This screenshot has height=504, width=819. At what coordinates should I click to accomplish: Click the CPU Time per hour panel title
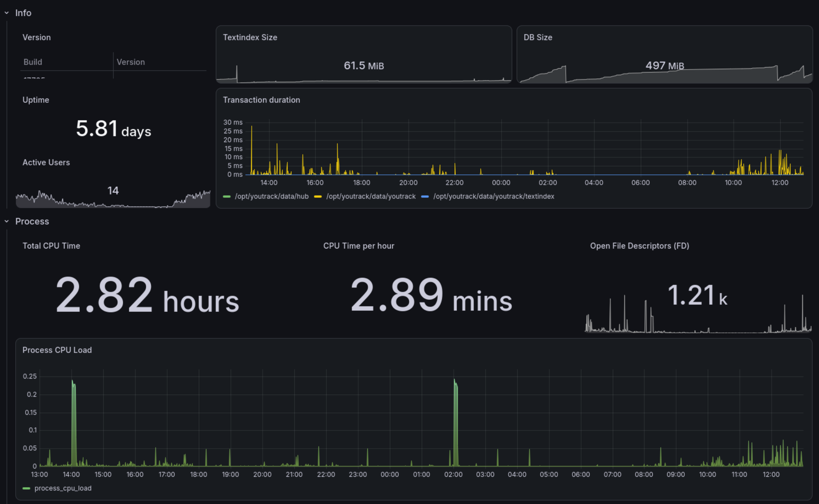(x=359, y=246)
